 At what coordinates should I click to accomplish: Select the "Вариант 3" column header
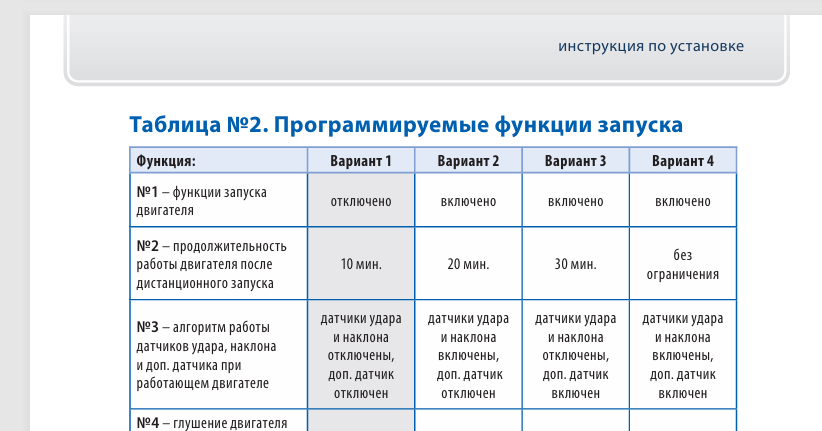(575, 160)
